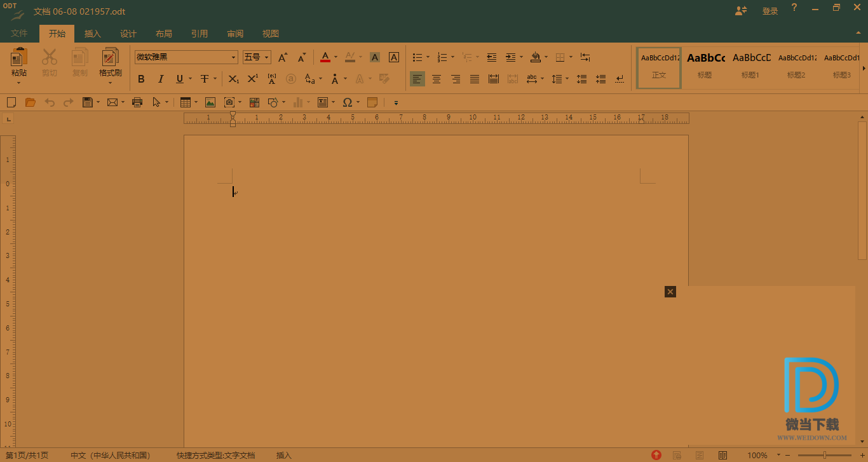The width and height of the screenshot is (868, 462).
Task: Click the grow font size icon
Action: coord(283,57)
